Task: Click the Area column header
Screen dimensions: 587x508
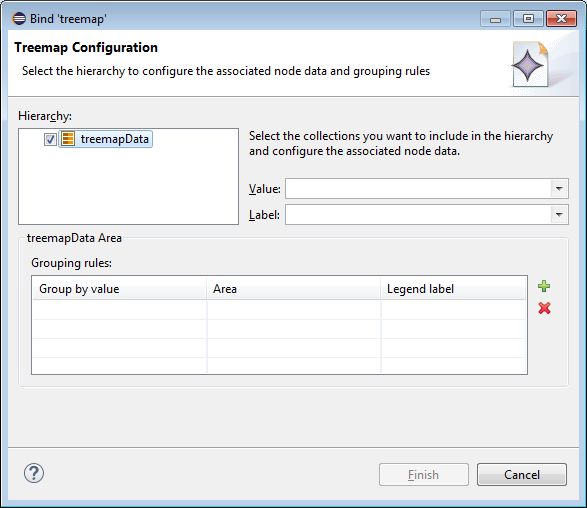Action: (294, 289)
